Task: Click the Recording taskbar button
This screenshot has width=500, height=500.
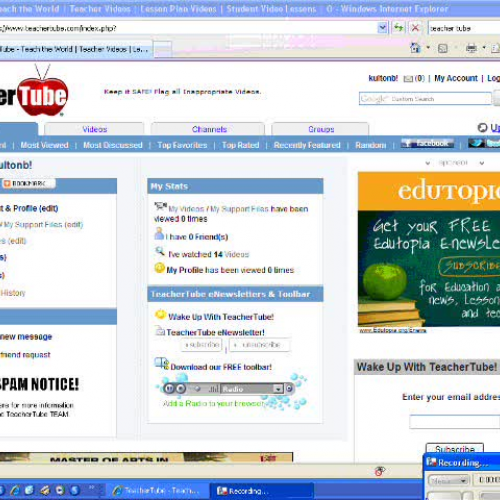Action: click(x=262, y=491)
